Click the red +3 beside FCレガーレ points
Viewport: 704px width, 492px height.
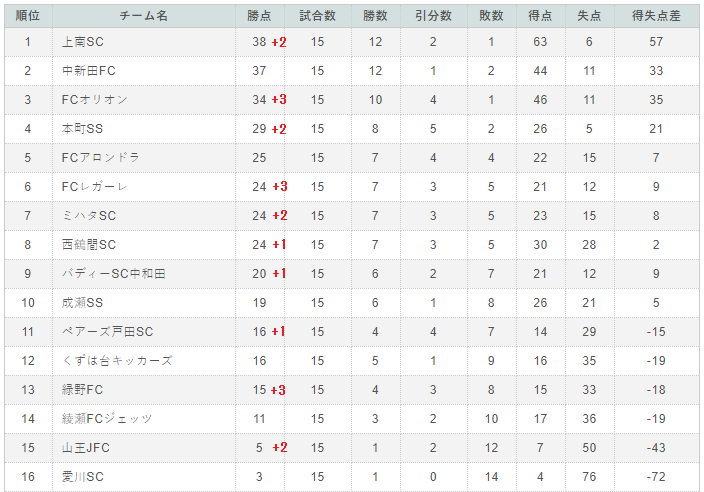point(280,187)
